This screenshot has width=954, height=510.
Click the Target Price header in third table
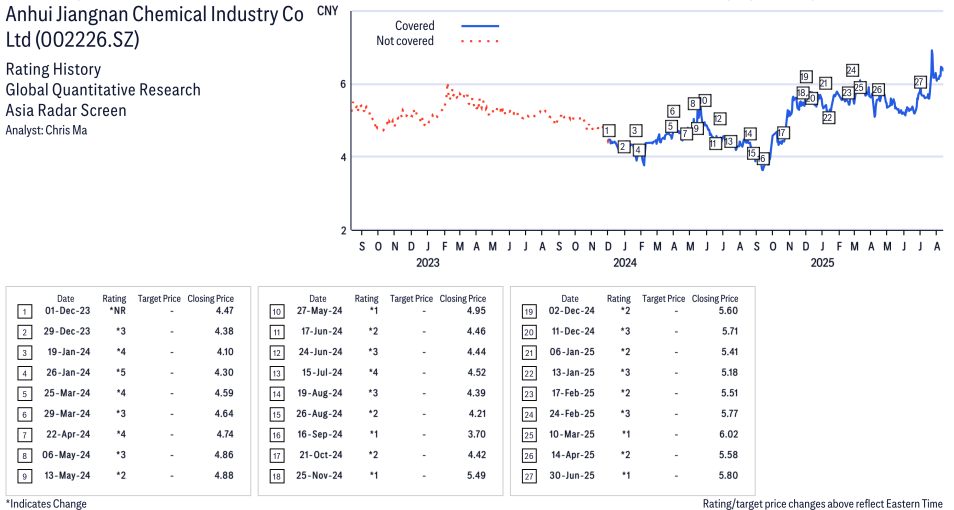tap(664, 299)
